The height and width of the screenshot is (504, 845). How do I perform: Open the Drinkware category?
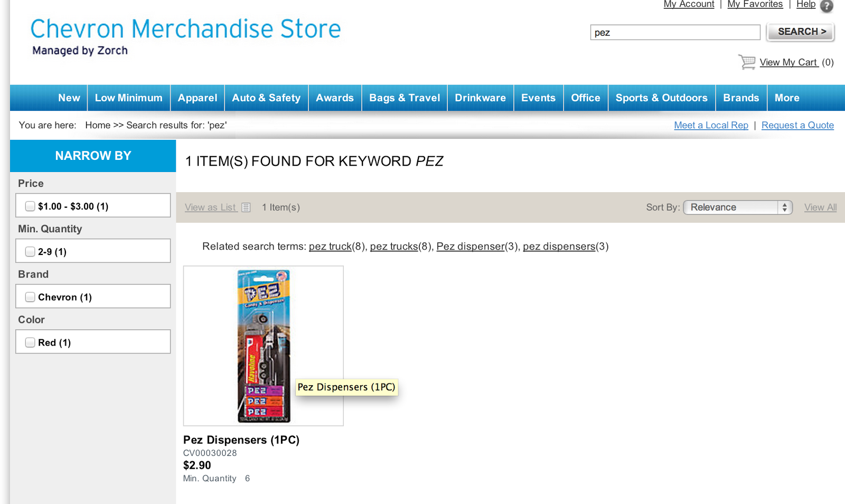480,98
